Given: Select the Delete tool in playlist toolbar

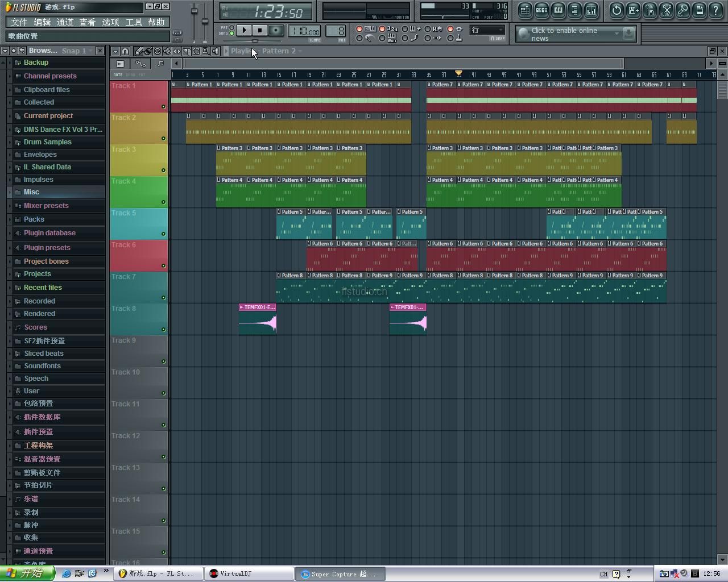Looking at the screenshot, I should [158, 51].
